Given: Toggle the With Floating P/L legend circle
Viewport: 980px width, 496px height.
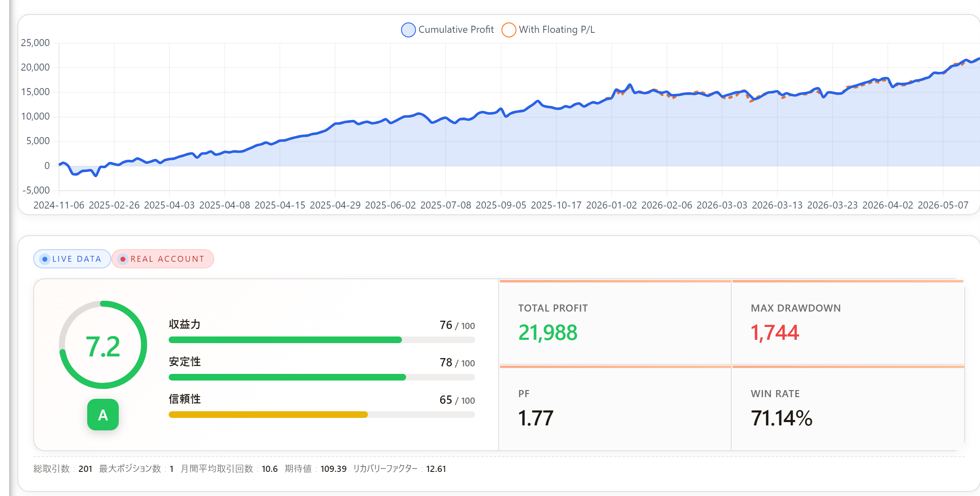Looking at the screenshot, I should [509, 30].
